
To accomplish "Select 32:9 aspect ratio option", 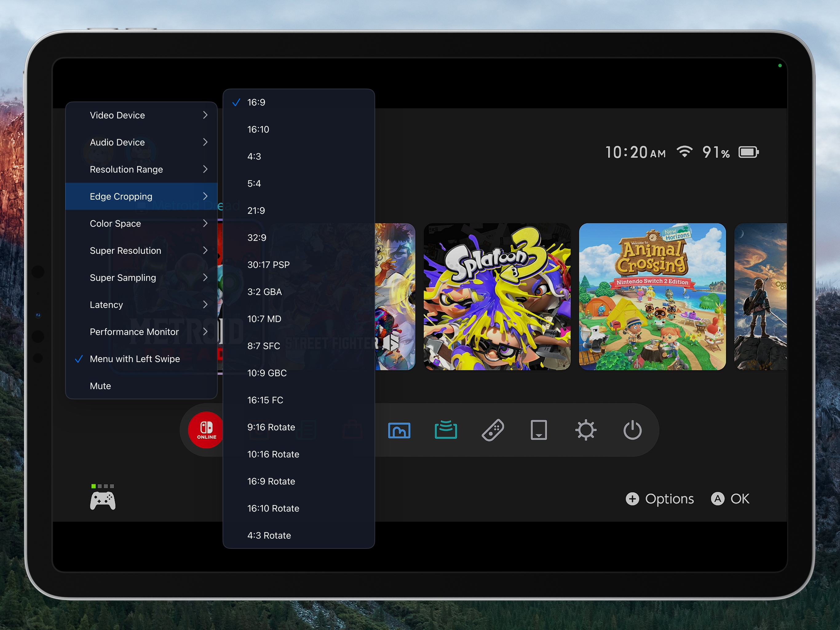I will [x=299, y=237].
